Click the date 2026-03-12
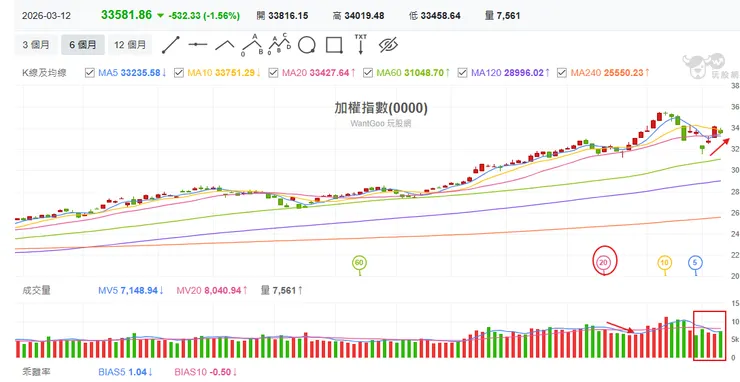 point(46,16)
